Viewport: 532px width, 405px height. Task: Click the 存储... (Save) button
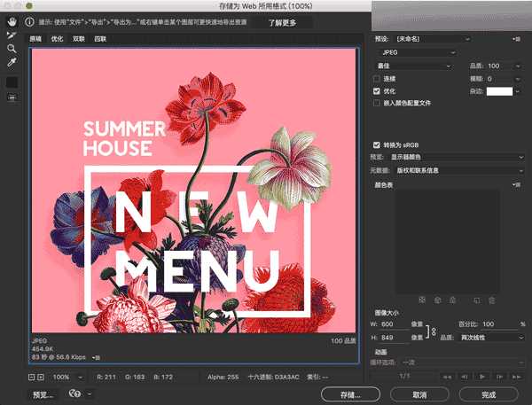click(352, 393)
